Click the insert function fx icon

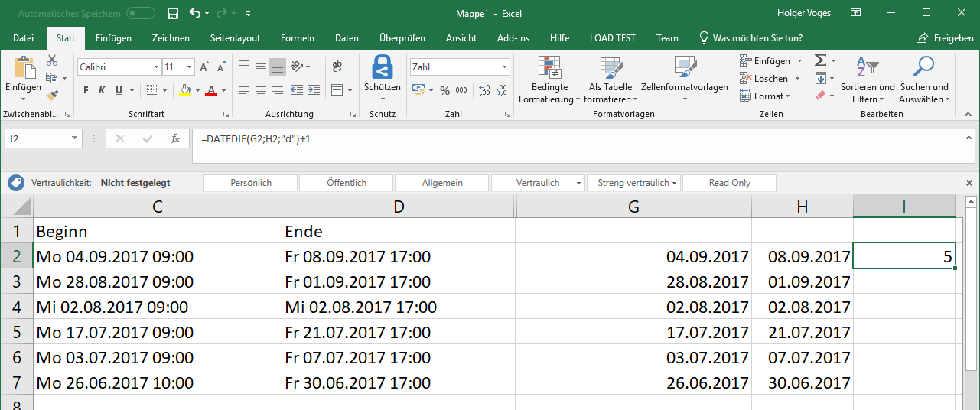(x=175, y=138)
